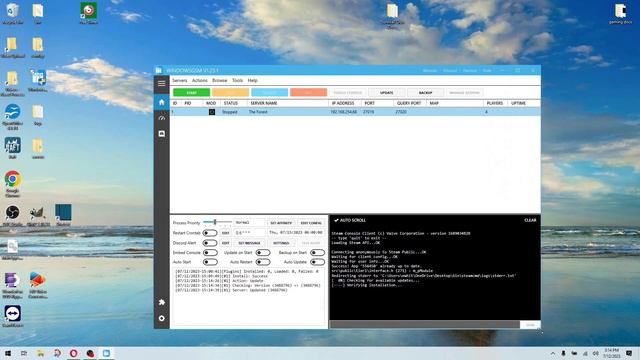Click the console command input field
640x360 pixels.
coord(424,325)
